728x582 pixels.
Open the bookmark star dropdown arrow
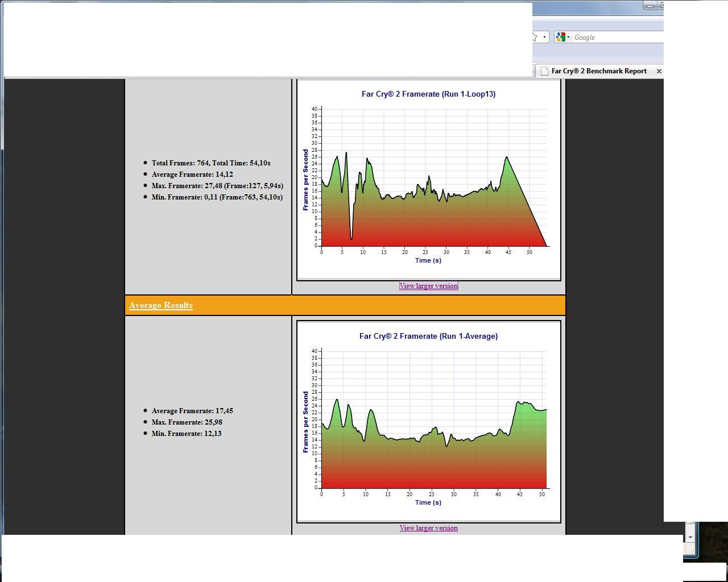coord(544,38)
